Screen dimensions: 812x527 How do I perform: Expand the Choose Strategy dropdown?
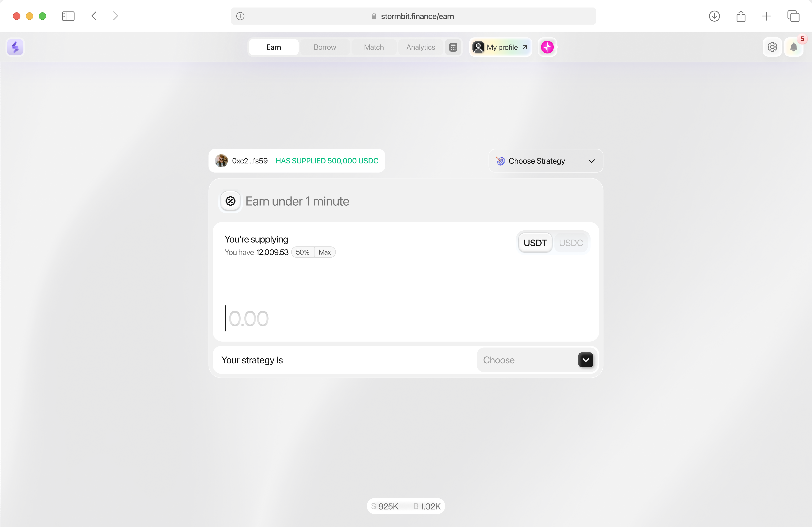pos(546,161)
